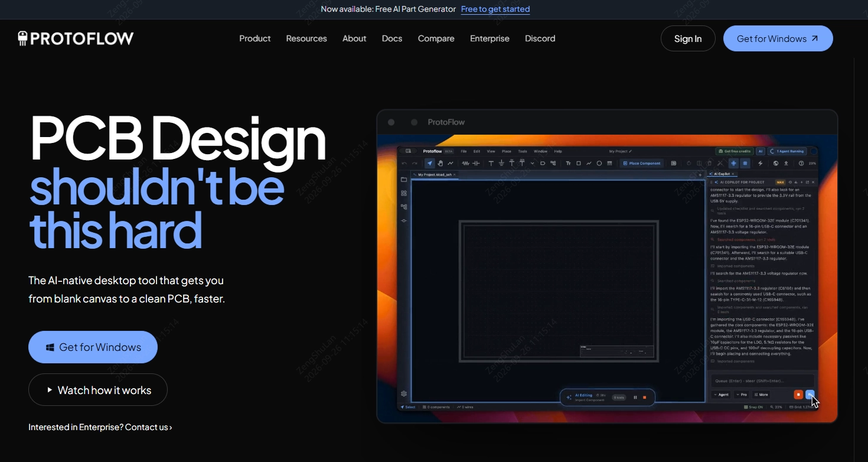Go to the About page in the navigation
This screenshot has height=462, width=868.
[x=354, y=38]
